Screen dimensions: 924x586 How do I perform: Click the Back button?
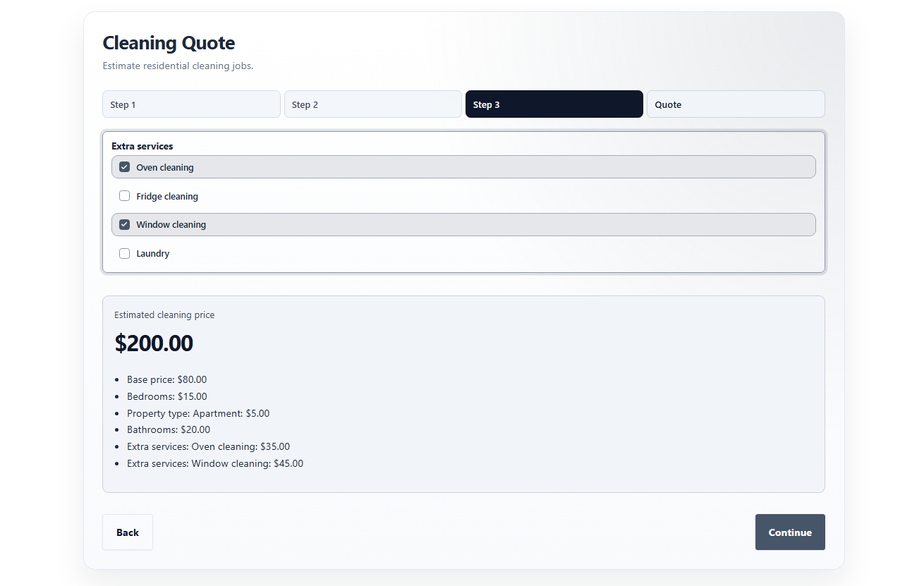pos(128,532)
